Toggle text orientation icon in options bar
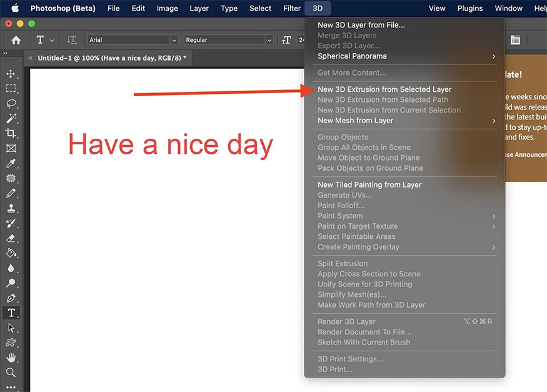 point(72,40)
